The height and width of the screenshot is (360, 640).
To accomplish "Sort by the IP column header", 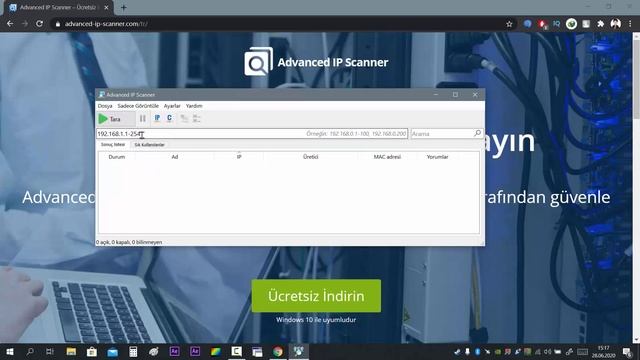I will click(x=239, y=157).
